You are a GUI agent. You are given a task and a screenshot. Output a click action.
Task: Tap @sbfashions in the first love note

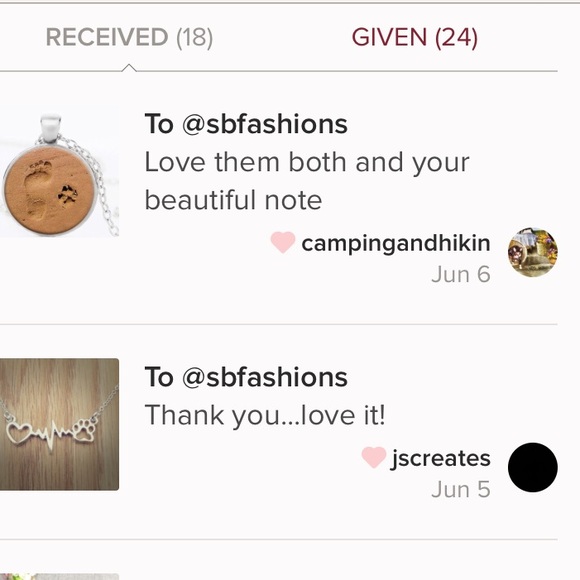tap(264, 124)
